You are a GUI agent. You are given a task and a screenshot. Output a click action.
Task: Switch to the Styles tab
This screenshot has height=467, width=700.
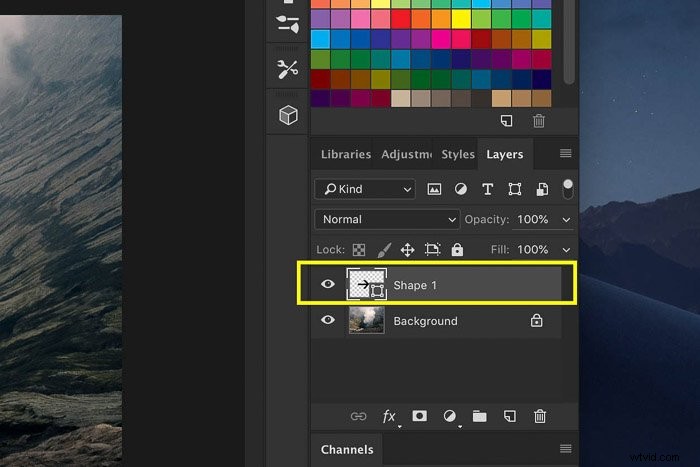458,154
